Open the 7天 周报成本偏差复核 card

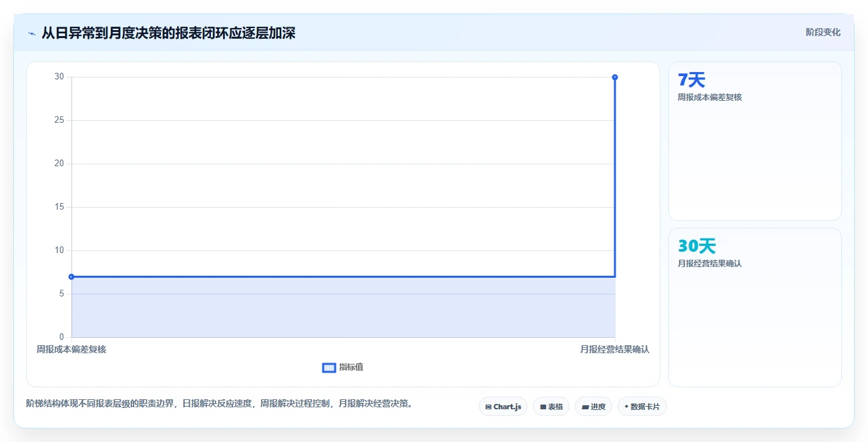755,141
